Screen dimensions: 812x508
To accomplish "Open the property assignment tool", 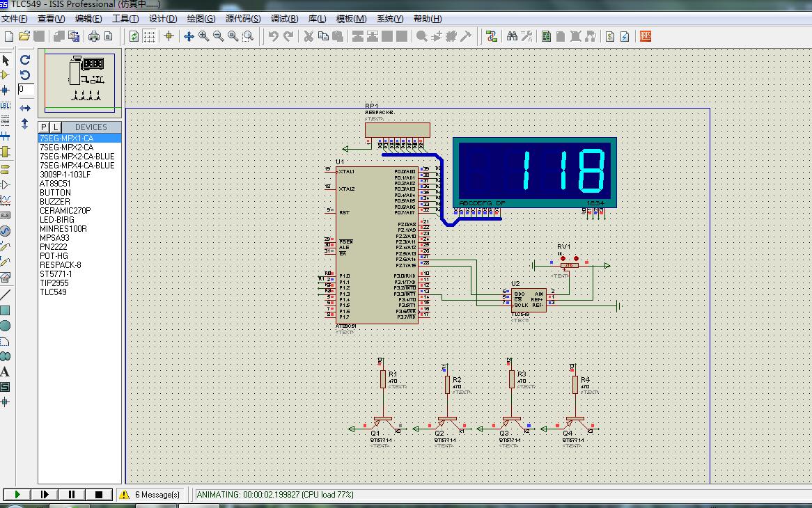I will click(526, 36).
